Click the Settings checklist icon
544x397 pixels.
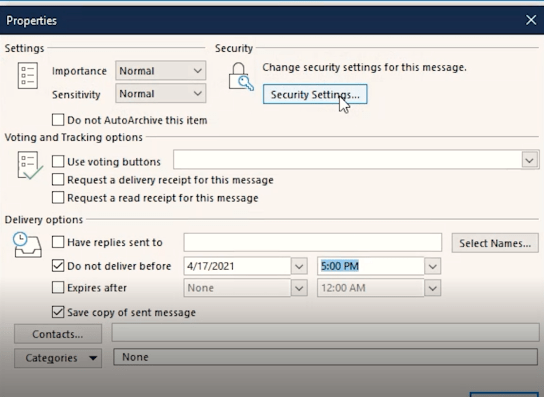28,75
